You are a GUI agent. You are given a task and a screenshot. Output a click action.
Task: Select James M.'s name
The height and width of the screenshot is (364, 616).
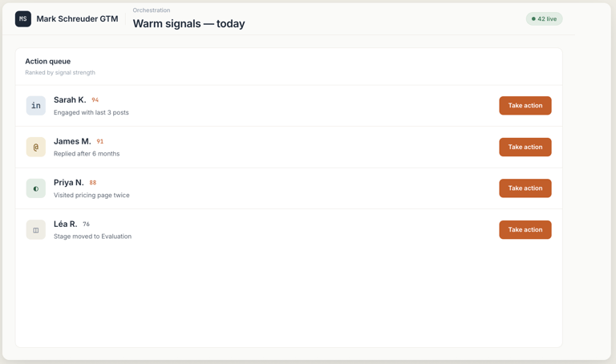72,141
